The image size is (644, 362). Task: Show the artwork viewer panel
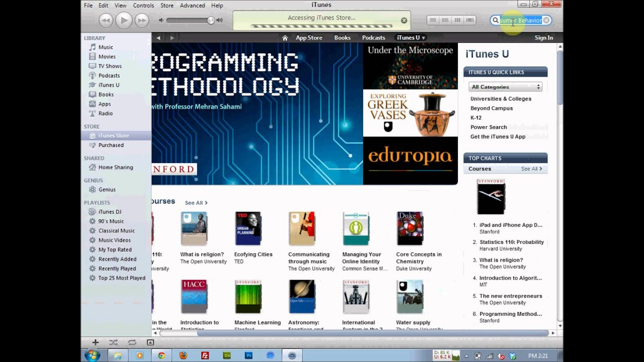coord(150,342)
